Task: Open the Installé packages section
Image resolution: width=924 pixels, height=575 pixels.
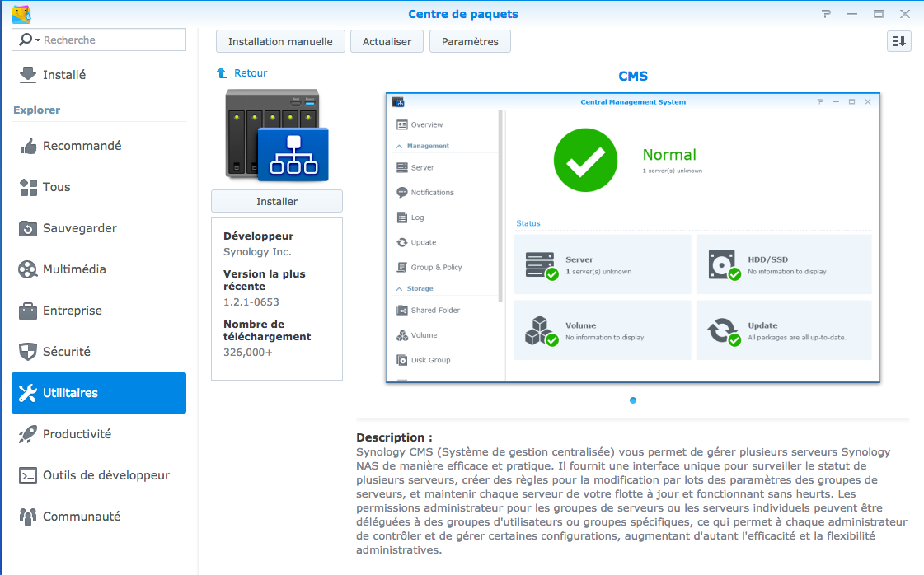Action: [x=99, y=75]
